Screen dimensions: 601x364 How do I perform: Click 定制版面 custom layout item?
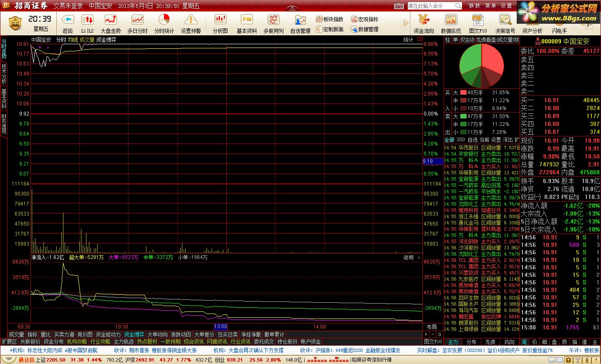(330, 29)
